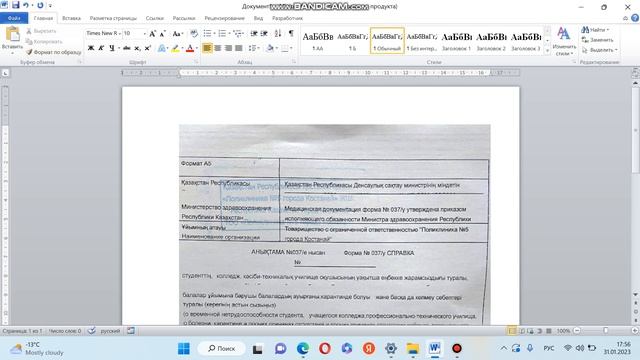640x360 pixels.
Task: Toggle center alignment
Action: pos(218,48)
